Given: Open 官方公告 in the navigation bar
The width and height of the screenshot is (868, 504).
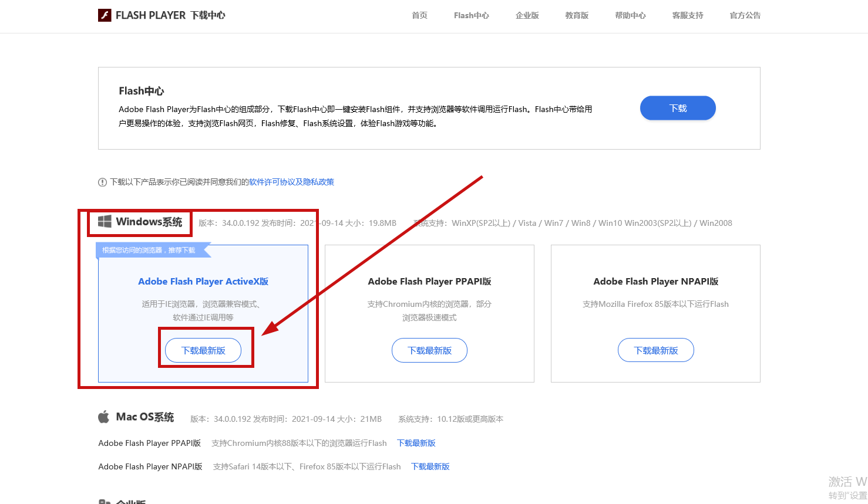Looking at the screenshot, I should click(745, 15).
